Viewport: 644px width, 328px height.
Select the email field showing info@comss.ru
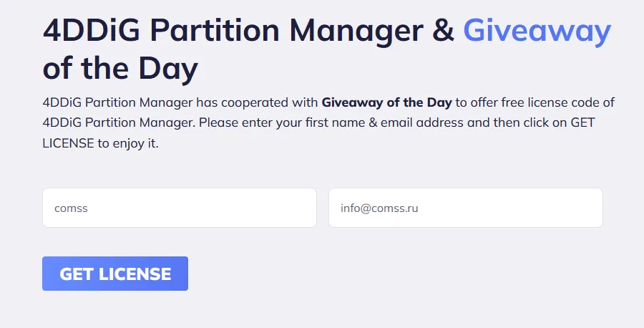pos(465,208)
